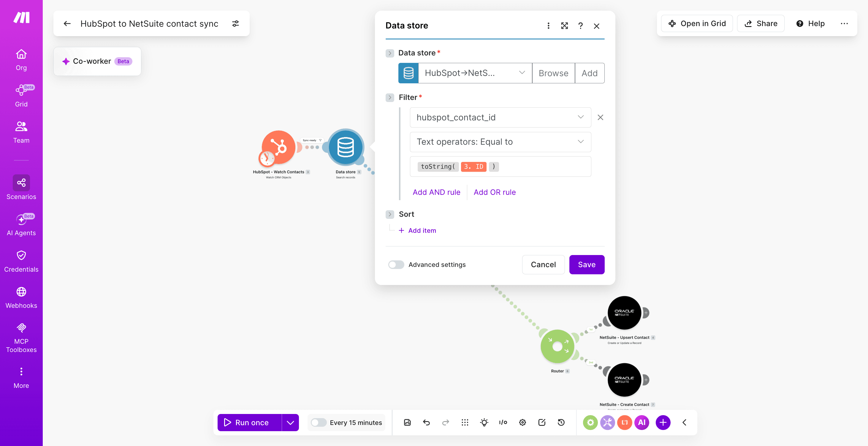868x446 pixels.
Task: Expand the Sort section
Action: pos(390,214)
